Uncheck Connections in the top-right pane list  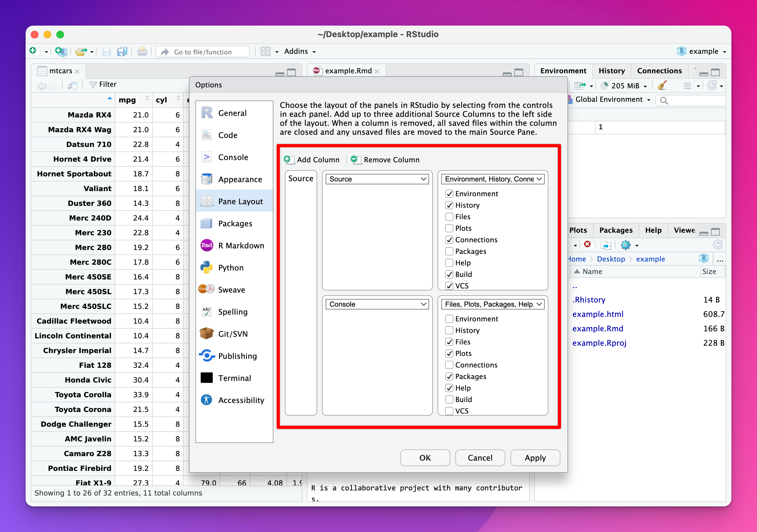(x=449, y=240)
